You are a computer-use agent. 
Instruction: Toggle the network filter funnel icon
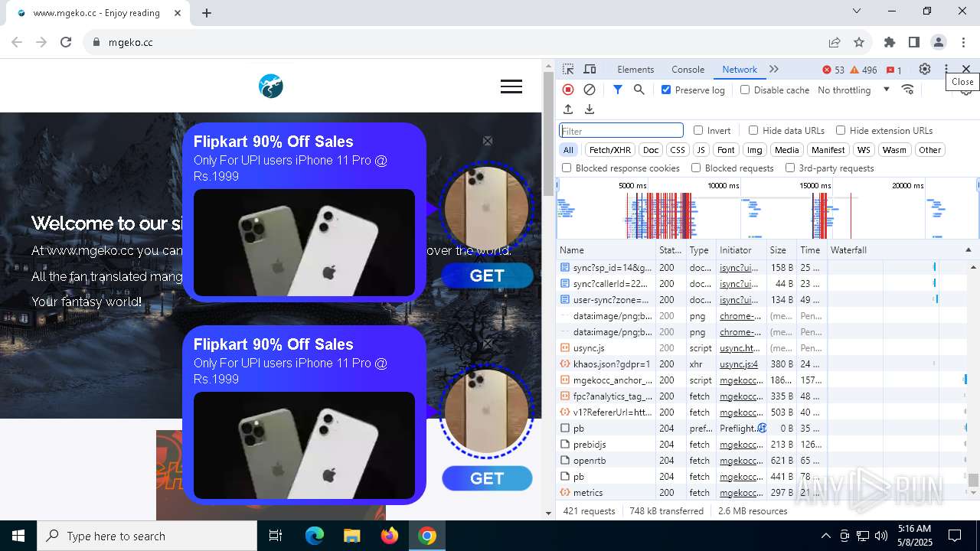click(x=618, y=90)
